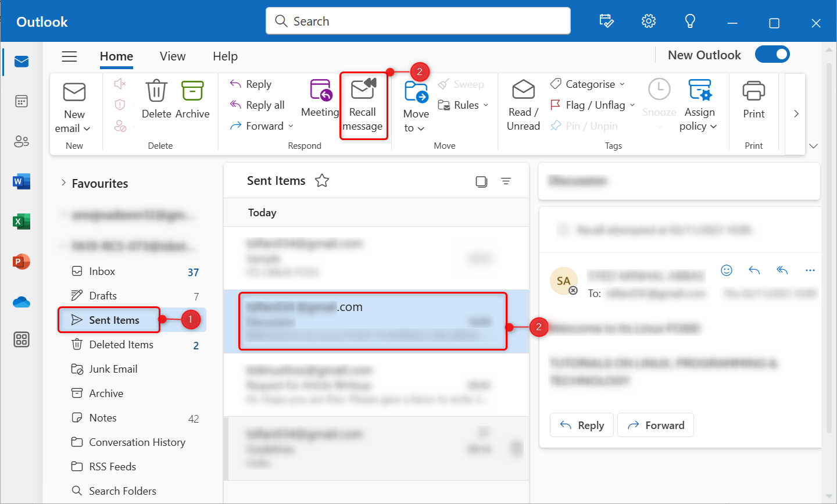Click the Delete trash icon in ribbon
Image resolution: width=837 pixels, height=504 pixels.
tap(156, 99)
